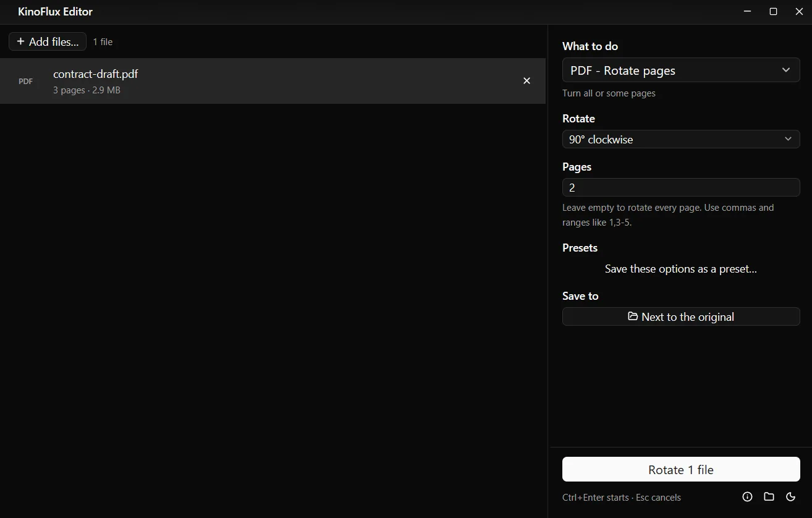Toggle the dark mode moon icon
Screen dimensions: 812x518
[x=790, y=496]
